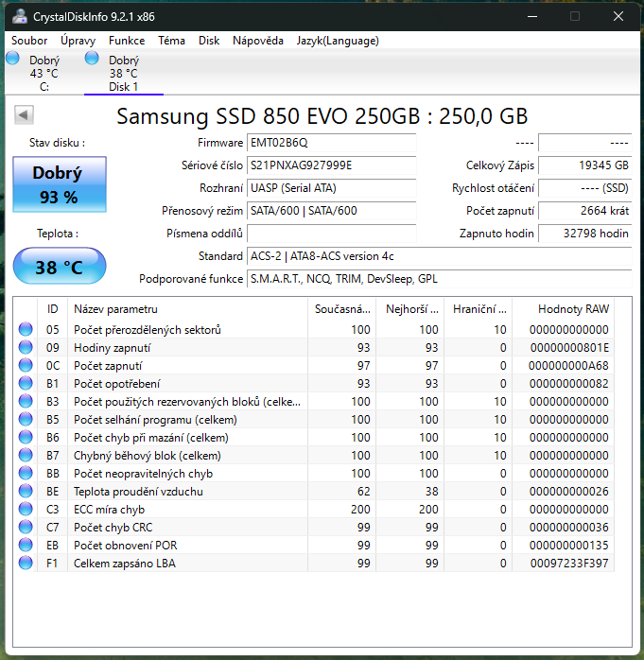Click the Dobrý 93 % health status button
The width and height of the screenshot is (644, 660).
tap(60, 184)
